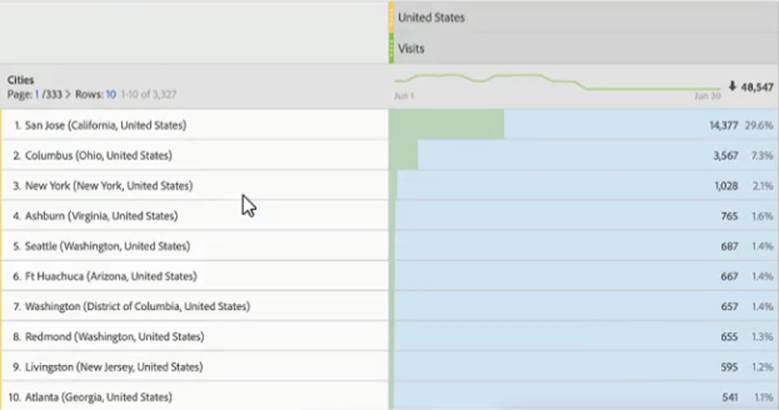Select the United States segment header
This screenshot has width=779, height=410.
tap(431, 18)
